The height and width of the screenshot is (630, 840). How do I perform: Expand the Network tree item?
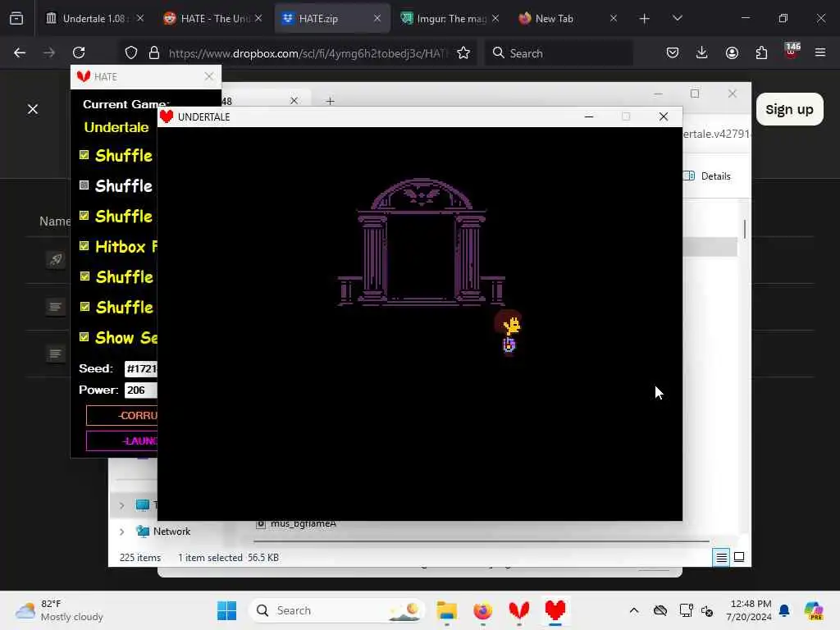(122, 532)
